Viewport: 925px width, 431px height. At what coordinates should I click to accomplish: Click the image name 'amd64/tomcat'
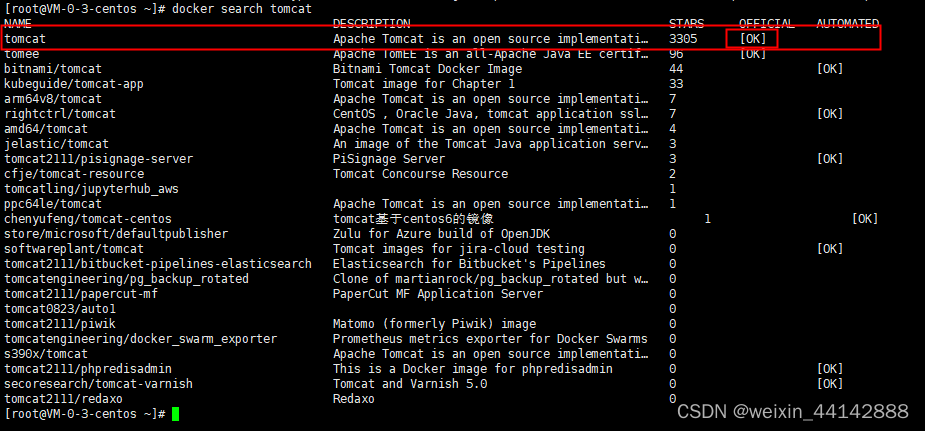coord(46,129)
